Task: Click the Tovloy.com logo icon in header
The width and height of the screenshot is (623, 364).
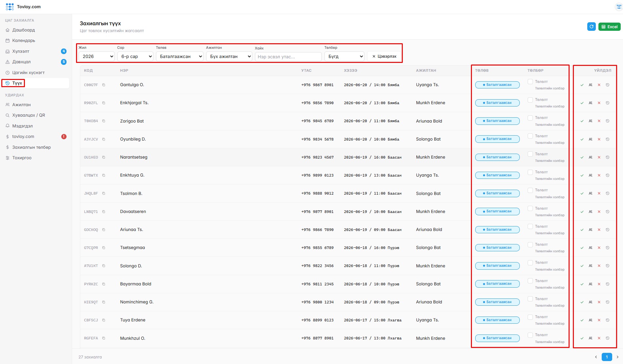Action: click(x=10, y=7)
